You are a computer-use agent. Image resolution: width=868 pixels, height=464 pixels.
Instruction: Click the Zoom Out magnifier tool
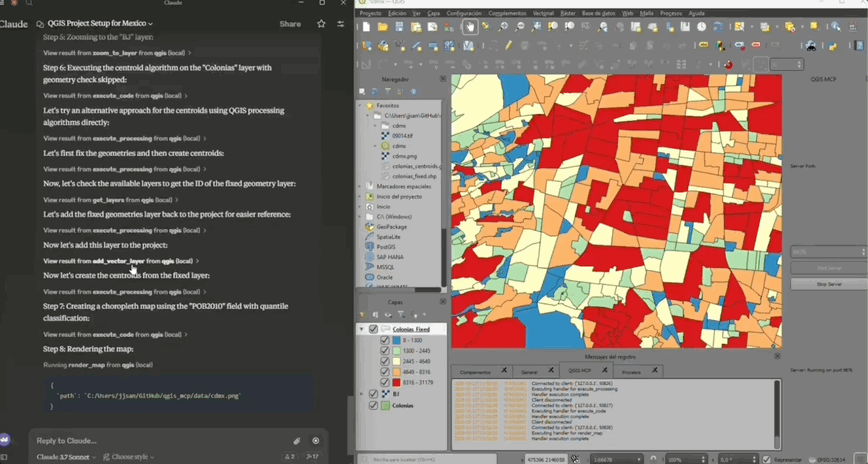pos(520,27)
